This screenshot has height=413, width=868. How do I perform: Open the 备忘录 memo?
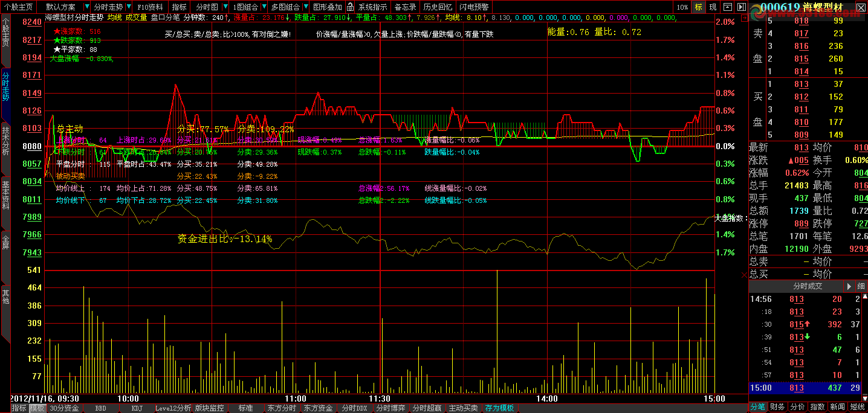[x=405, y=7]
